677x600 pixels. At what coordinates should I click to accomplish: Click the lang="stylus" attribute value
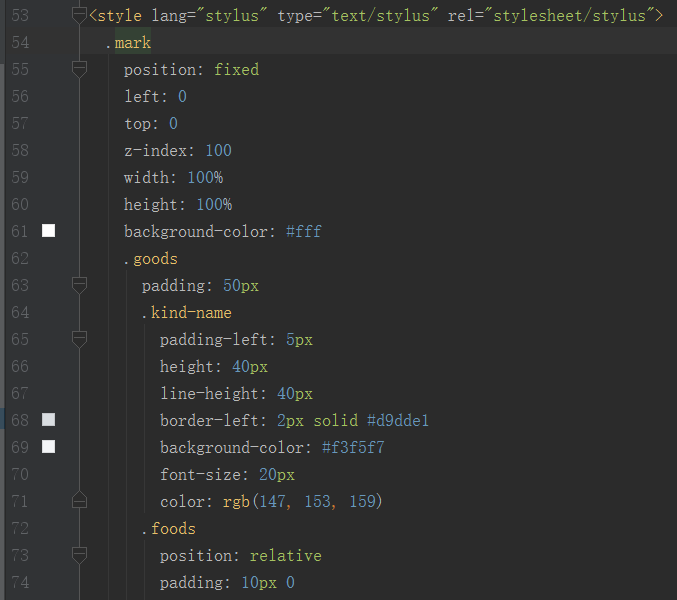(x=231, y=16)
